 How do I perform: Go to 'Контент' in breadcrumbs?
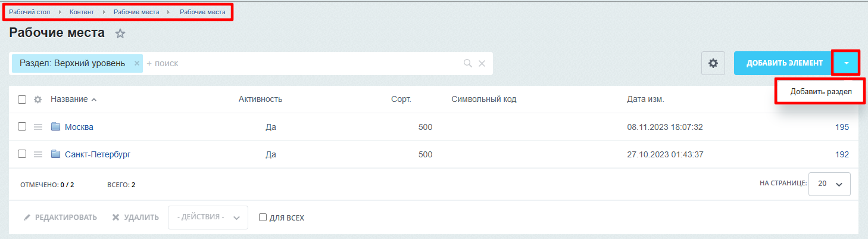(x=82, y=12)
